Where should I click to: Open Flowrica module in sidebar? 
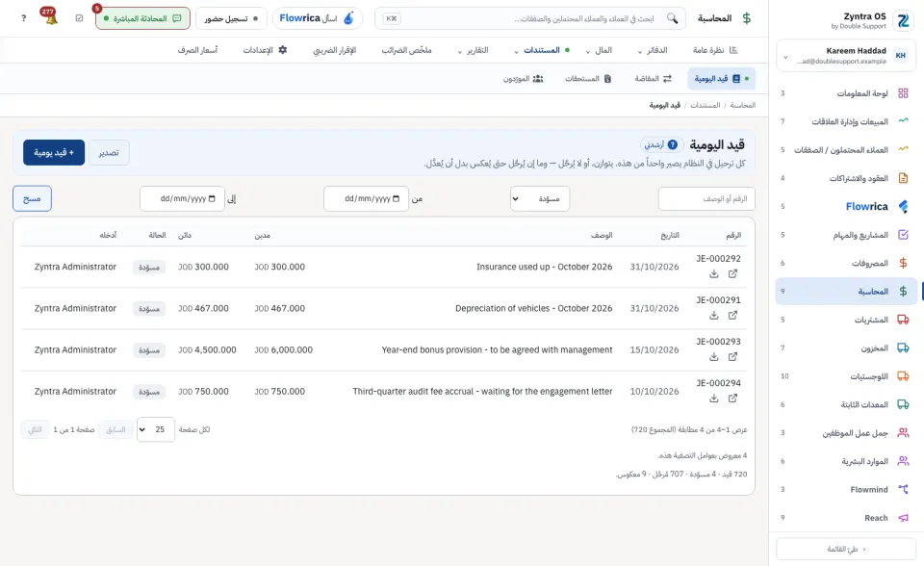point(846,206)
